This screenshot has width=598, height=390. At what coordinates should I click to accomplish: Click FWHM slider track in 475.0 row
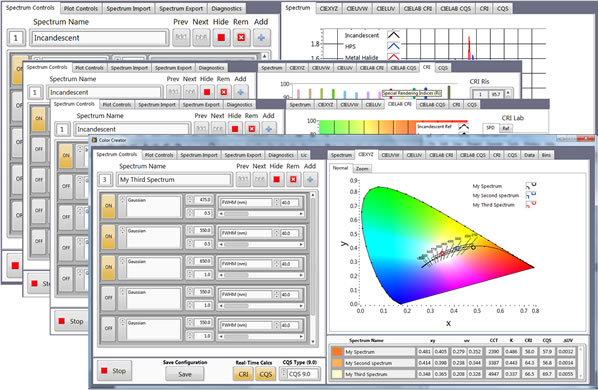(261, 214)
